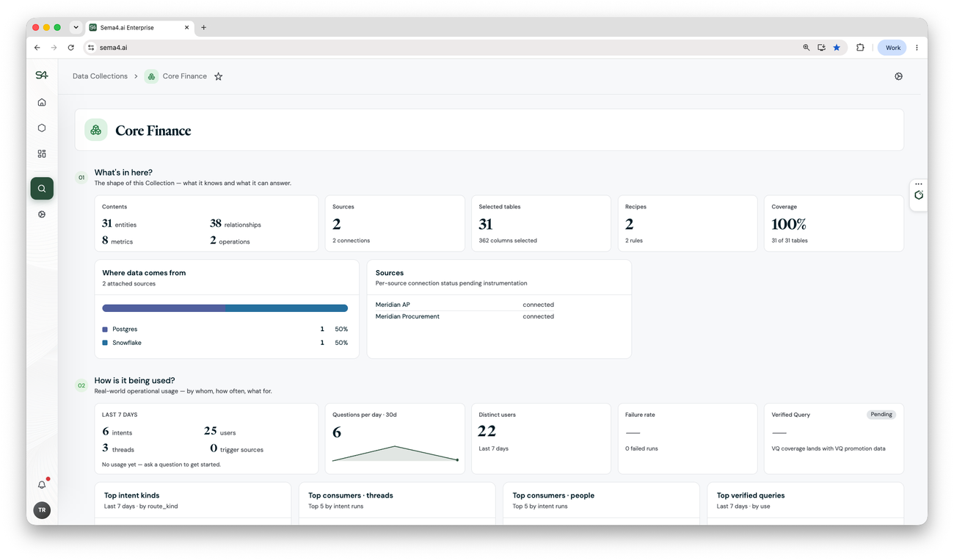Open the Recipes card with 2 rules

[688, 223]
